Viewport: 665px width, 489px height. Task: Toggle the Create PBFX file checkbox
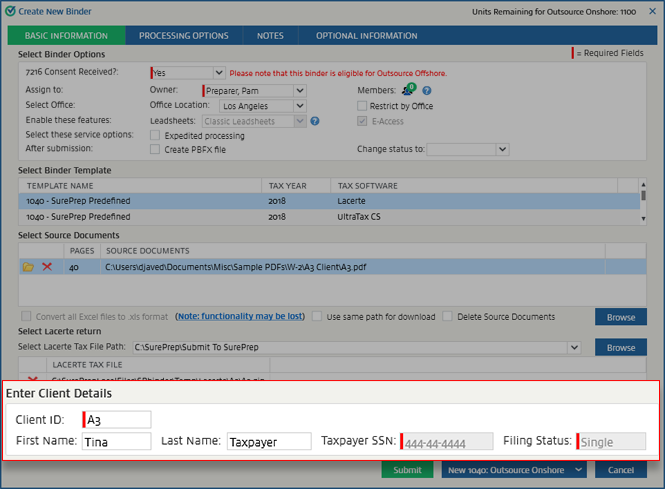tap(155, 149)
